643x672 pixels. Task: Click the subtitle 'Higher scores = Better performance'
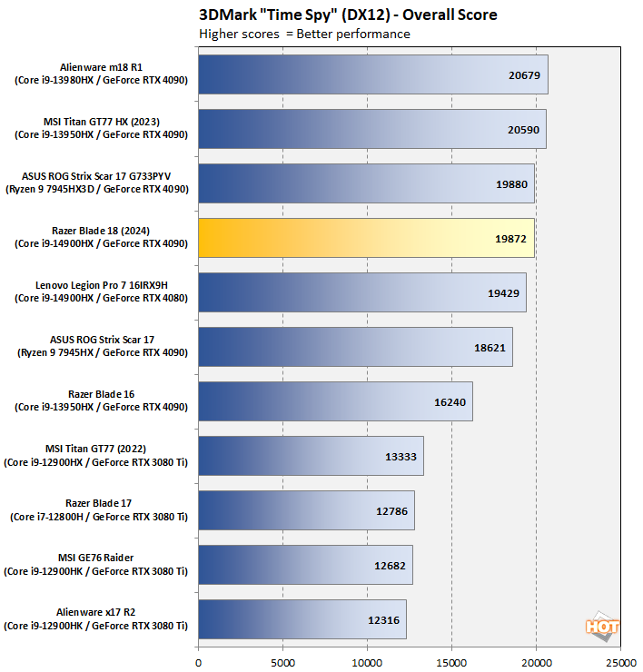coord(304,34)
